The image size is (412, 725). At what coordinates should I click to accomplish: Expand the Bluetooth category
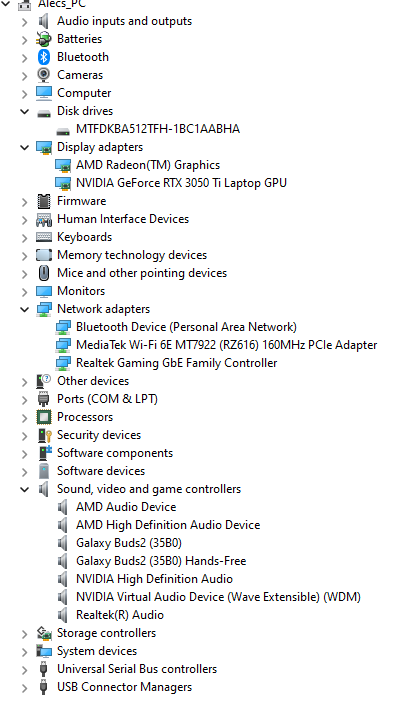tap(25, 58)
